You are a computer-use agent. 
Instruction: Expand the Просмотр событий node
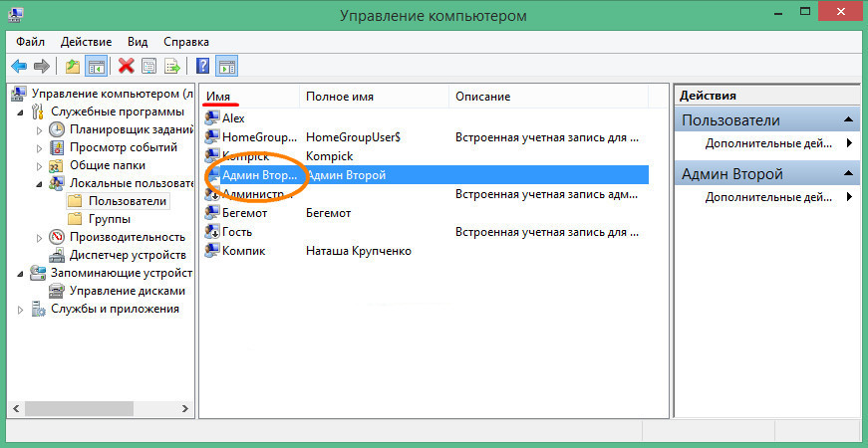[x=39, y=148]
